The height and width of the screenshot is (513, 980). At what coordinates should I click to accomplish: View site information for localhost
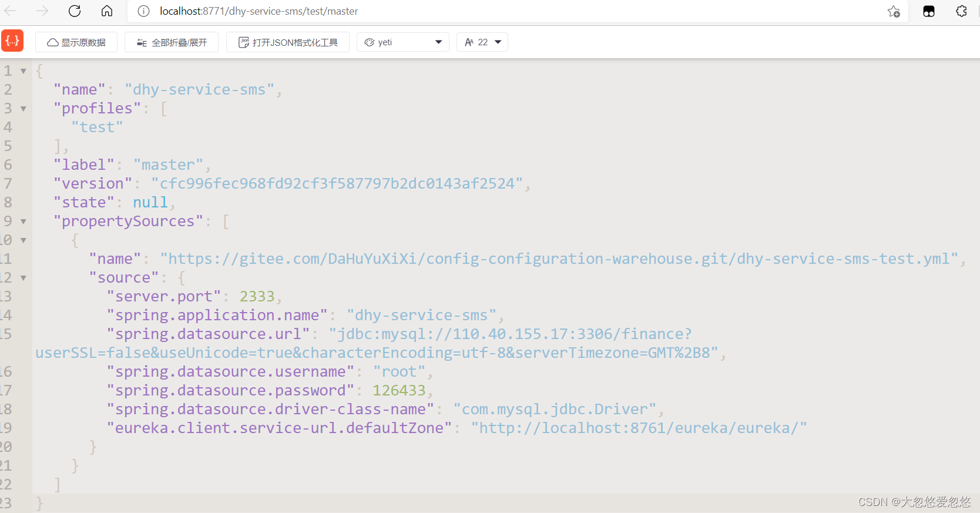tap(143, 11)
